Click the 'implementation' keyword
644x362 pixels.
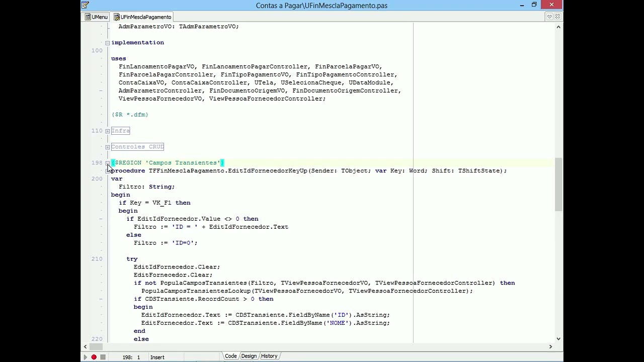pos(137,42)
